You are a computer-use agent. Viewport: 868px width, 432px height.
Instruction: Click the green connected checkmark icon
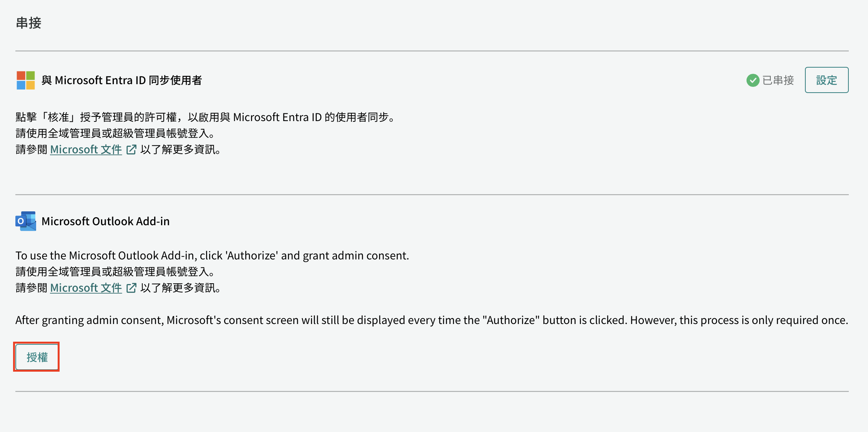click(x=753, y=80)
